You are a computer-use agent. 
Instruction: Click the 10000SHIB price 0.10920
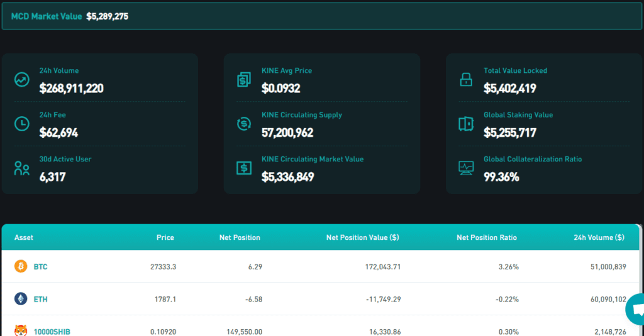[x=163, y=332]
